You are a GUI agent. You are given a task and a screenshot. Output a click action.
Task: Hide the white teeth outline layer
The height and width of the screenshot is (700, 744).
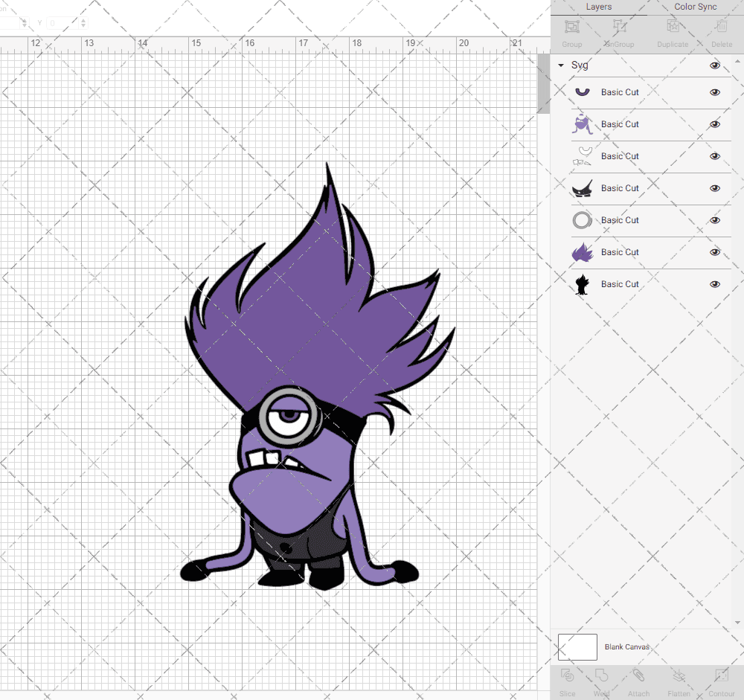[715, 157]
